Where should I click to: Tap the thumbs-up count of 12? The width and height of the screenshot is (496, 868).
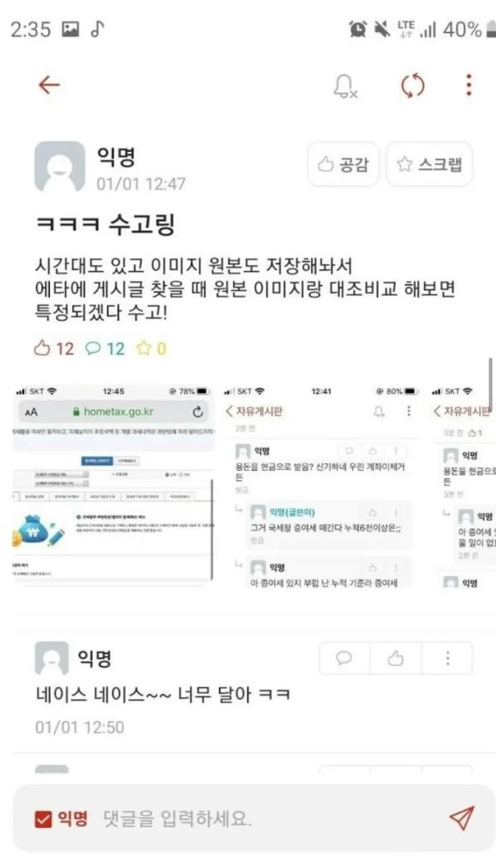tap(55, 349)
